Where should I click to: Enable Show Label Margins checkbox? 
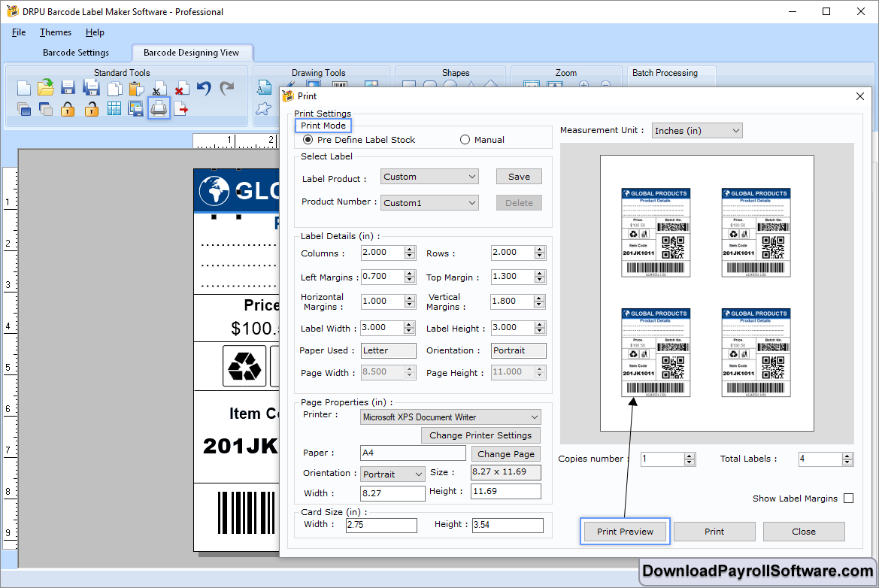click(x=848, y=499)
